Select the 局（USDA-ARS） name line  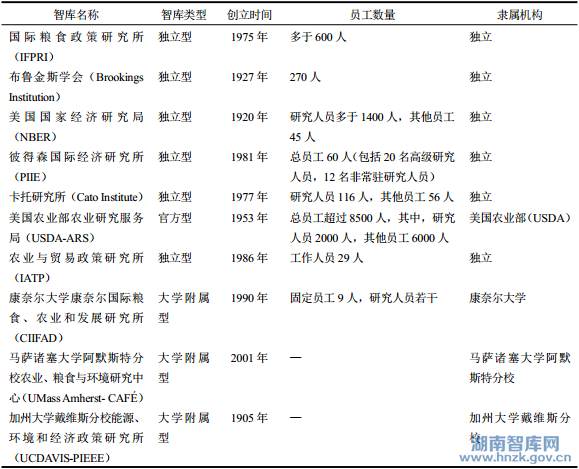52,238
